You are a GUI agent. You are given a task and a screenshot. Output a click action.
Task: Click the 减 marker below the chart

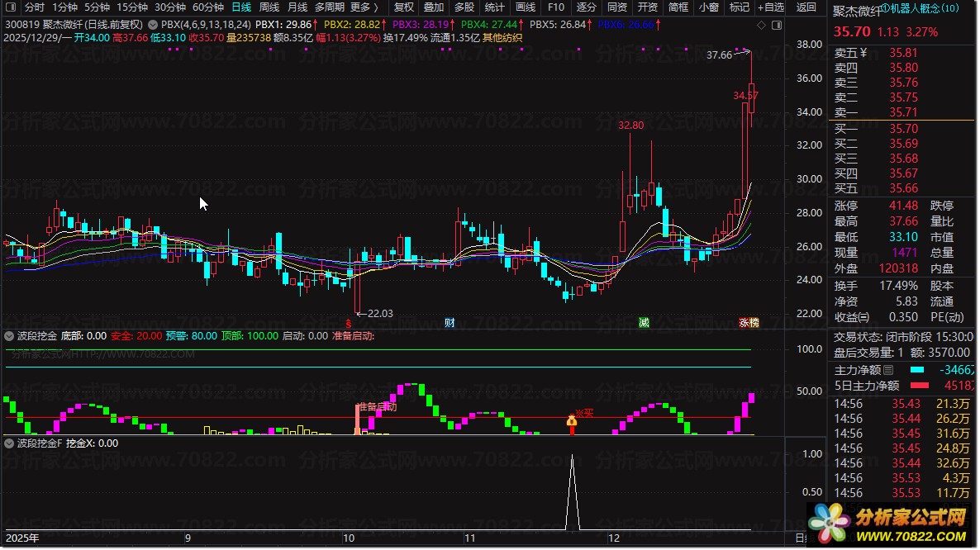click(643, 322)
